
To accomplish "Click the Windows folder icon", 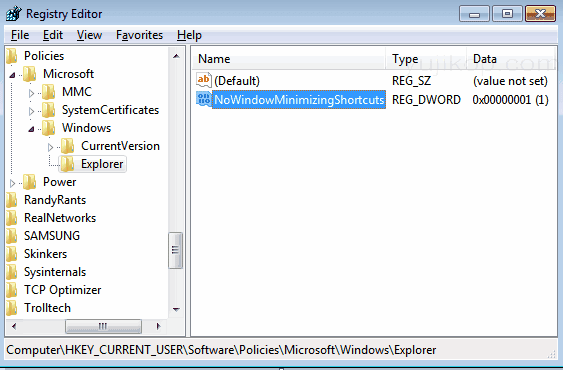I will click(x=48, y=128).
